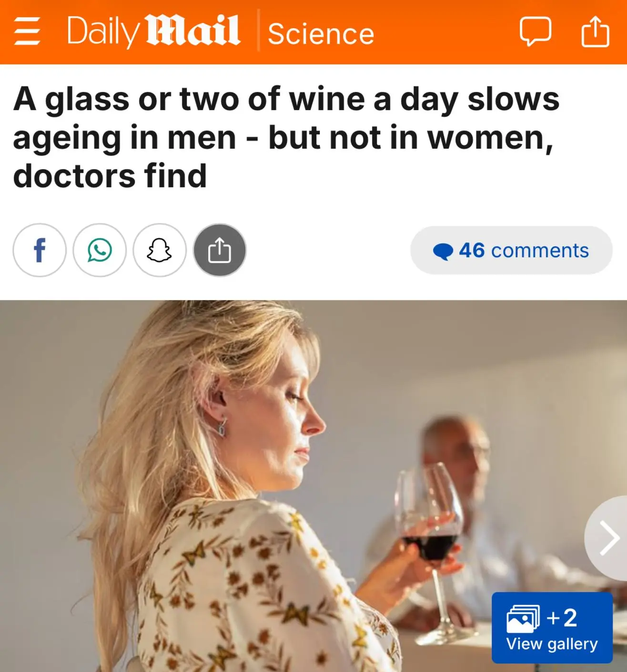The width and height of the screenshot is (627, 672).
Task: Open the comments speech bubble in the header
Action: tap(536, 31)
